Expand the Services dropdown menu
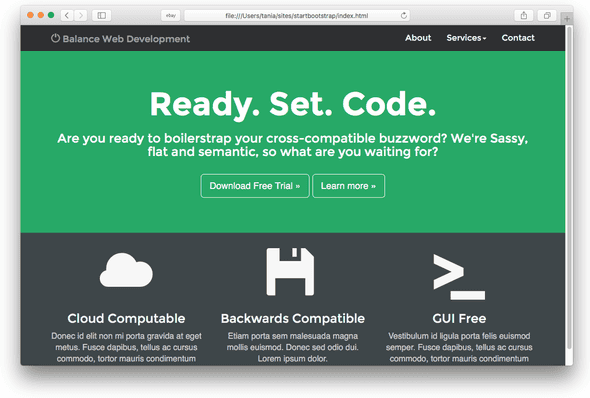Viewport: 590px width, 398px height. point(466,38)
